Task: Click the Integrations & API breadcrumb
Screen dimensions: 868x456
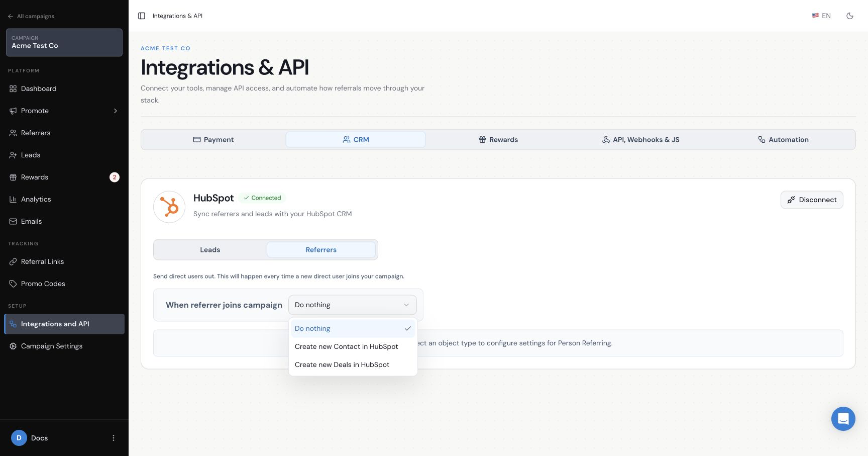Action: pyautogui.click(x=177, y=16)
